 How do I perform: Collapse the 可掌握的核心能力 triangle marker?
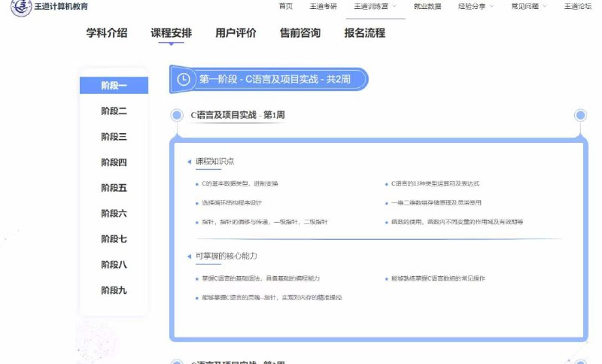pyautogui.click(x=190, y=256)
